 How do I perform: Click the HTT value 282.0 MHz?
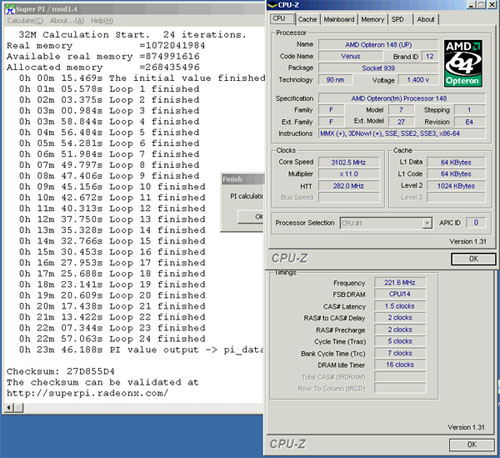[348, 186]
